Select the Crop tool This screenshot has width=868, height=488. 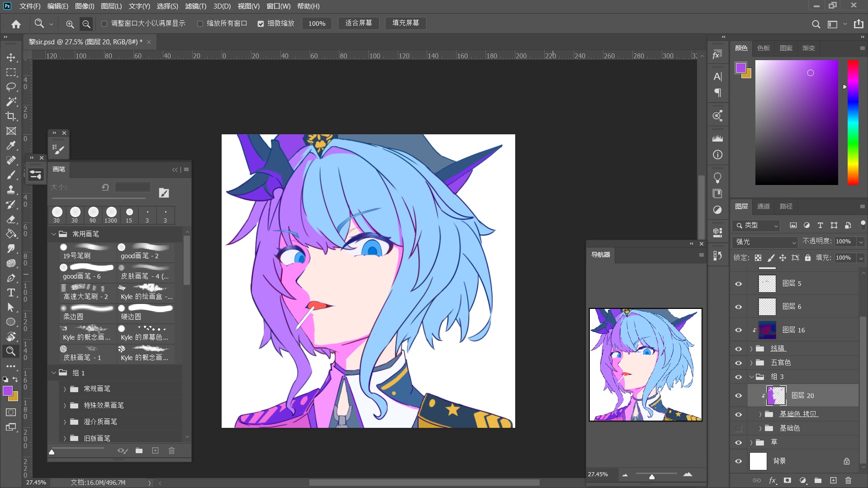11,116
